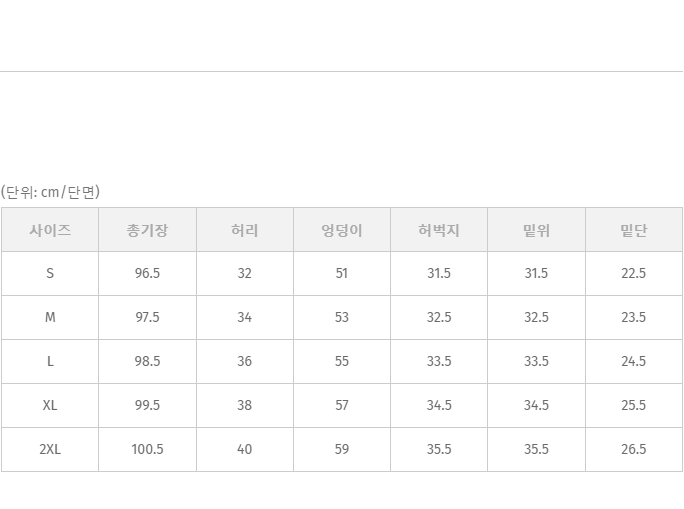This screenshot has width=684, height=509.
Task: Click the 허벅지 column header
Action: coord(439,230)
